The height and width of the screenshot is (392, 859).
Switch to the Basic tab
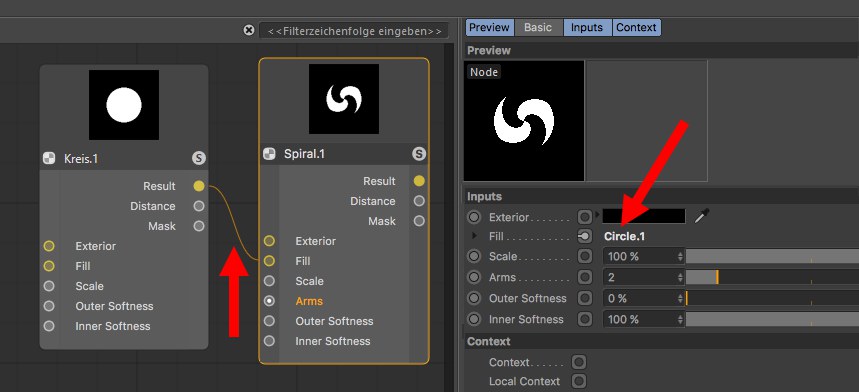538,27
